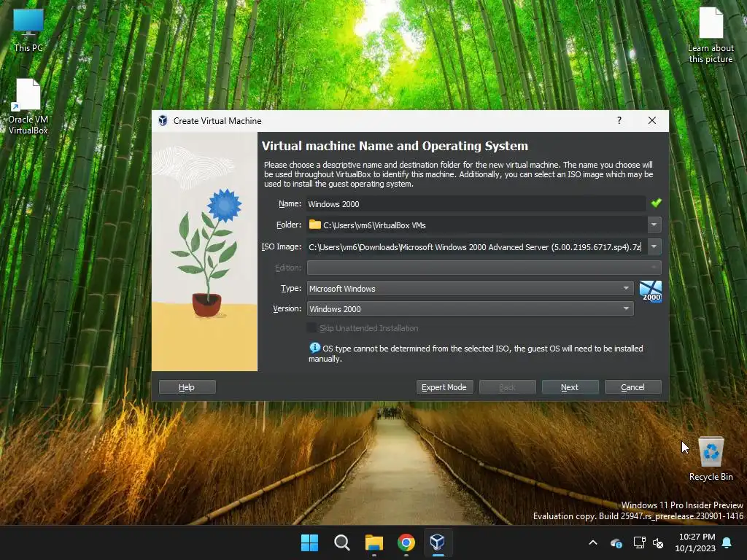
Task: Expand the ISO Image dropdown arrow
Action: pyautogui.click(x=654, y=246)
